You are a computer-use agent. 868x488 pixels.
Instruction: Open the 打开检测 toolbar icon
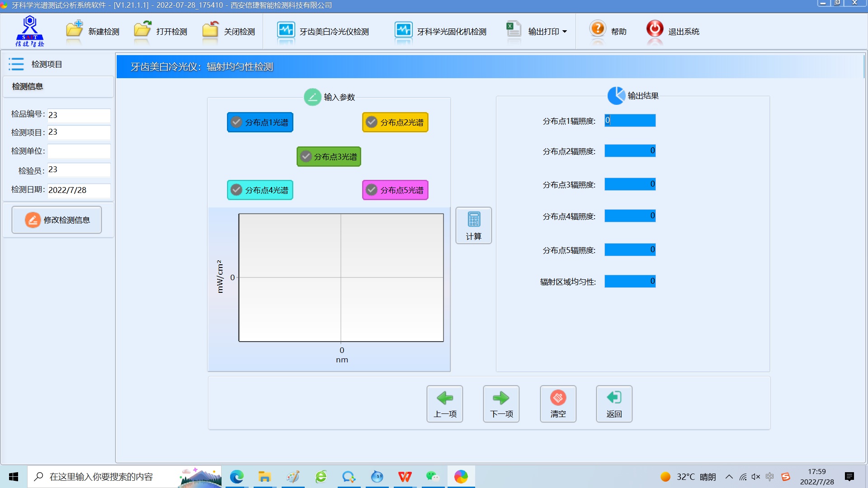click(x=142, y=30)
